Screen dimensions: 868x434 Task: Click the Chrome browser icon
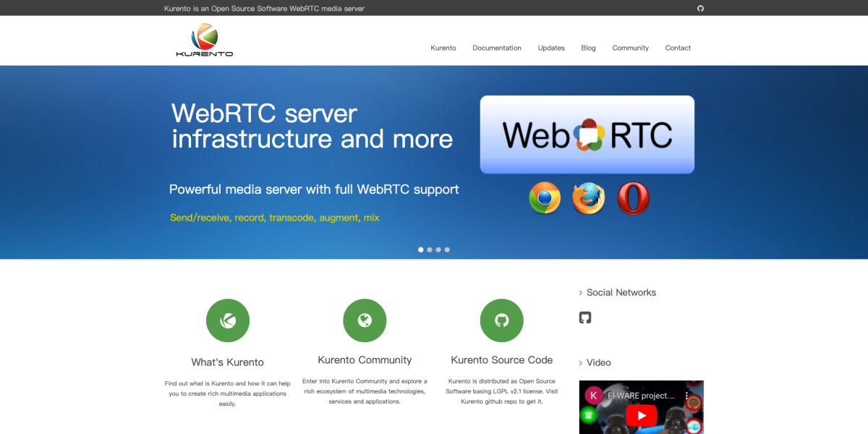(x=545, y=198)
